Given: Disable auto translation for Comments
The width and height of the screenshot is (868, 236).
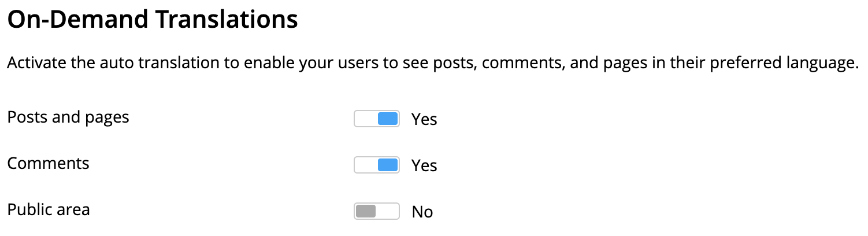Looking at the screenshot, I should [x=376, y=165].
